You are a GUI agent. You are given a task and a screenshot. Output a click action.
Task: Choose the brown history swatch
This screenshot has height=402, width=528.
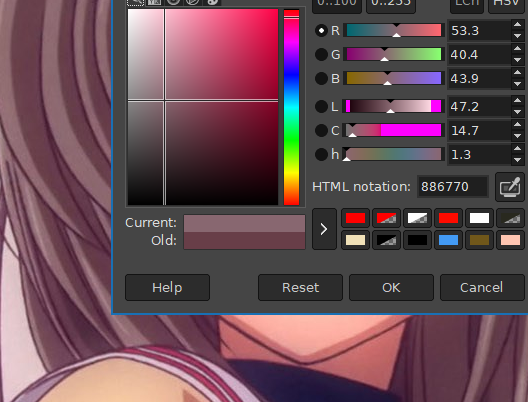(x=479, y=240)
